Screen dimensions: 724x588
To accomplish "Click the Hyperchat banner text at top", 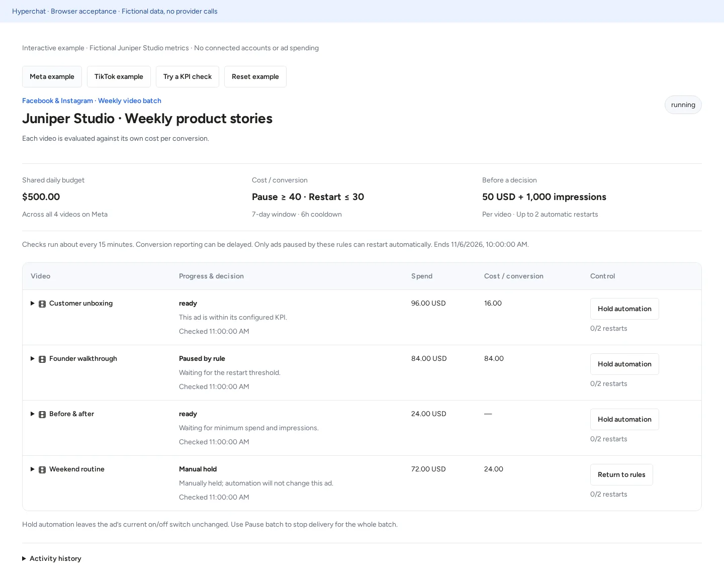I will (115, 11).
